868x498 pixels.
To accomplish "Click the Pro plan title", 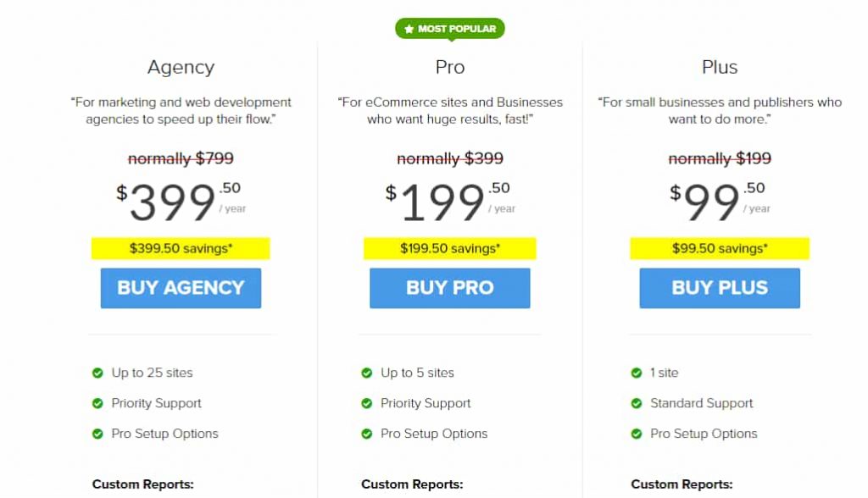I will (450, 68).
